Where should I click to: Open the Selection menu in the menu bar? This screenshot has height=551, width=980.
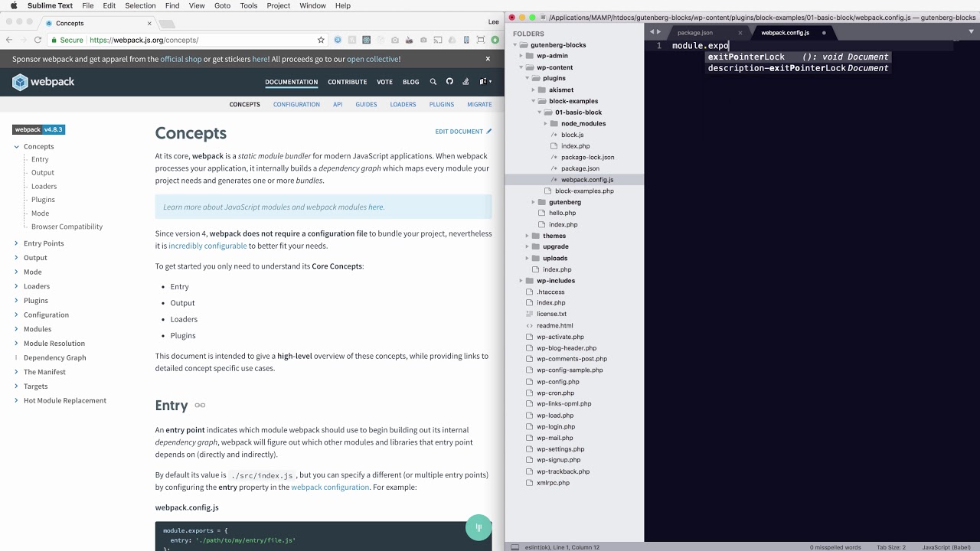click(140, 5)
